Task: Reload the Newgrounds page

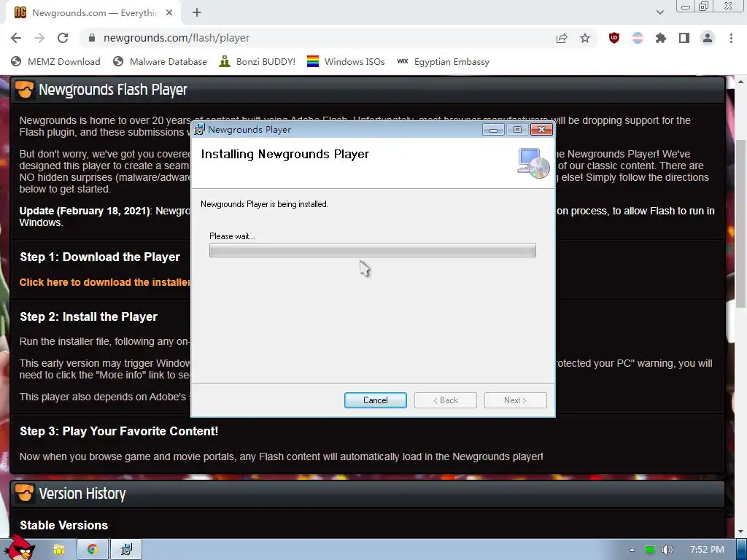Action: tap(63, 38)
